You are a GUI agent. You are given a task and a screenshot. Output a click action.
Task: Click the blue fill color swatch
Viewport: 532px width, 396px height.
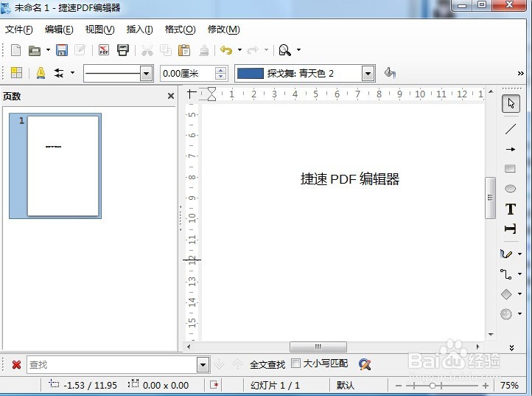point(250,73)
